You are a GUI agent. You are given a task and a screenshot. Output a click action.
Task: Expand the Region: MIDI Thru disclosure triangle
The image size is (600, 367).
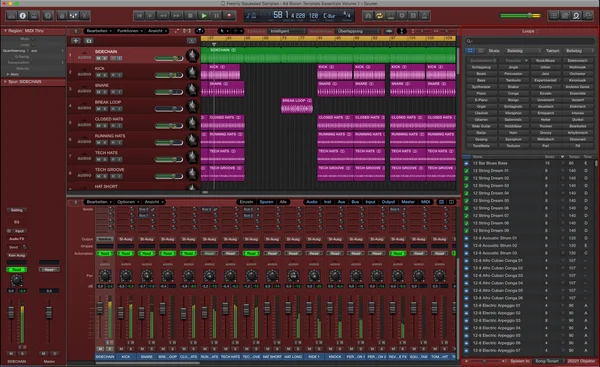[5, 31]
